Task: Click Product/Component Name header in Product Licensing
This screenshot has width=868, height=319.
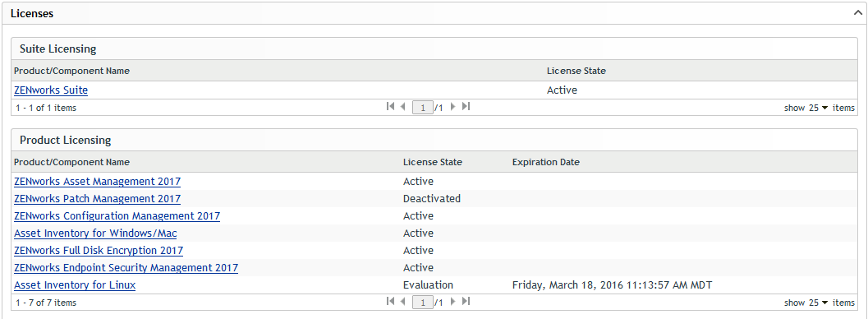Action: pyautogui.click(x=72, y=162)
